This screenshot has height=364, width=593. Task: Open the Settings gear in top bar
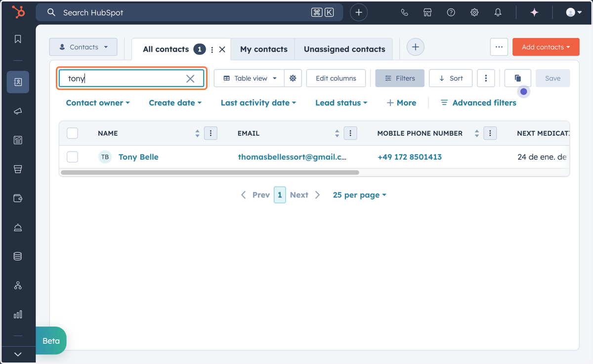pyautogui.click(x=474, y=12)
